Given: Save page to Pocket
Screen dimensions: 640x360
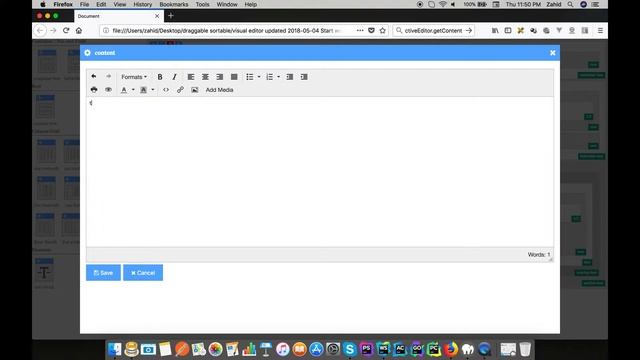Looking at the screenshot, I should tap(371, 30).
